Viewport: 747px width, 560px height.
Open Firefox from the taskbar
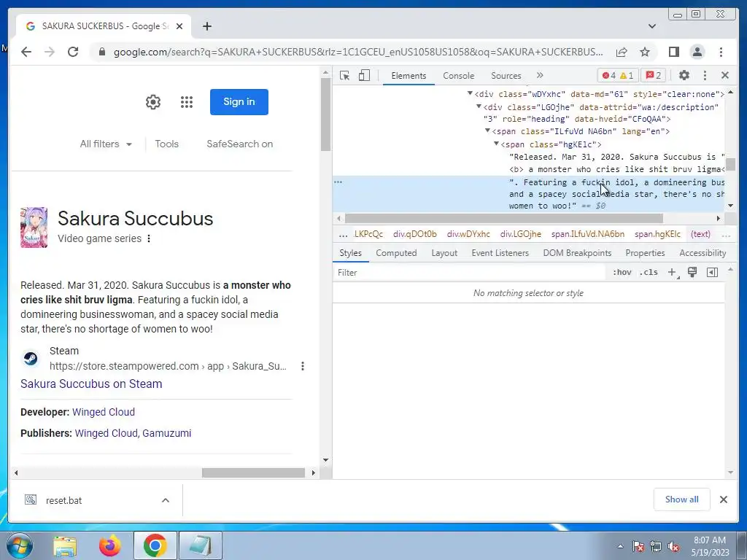click(x=110, y=545)
